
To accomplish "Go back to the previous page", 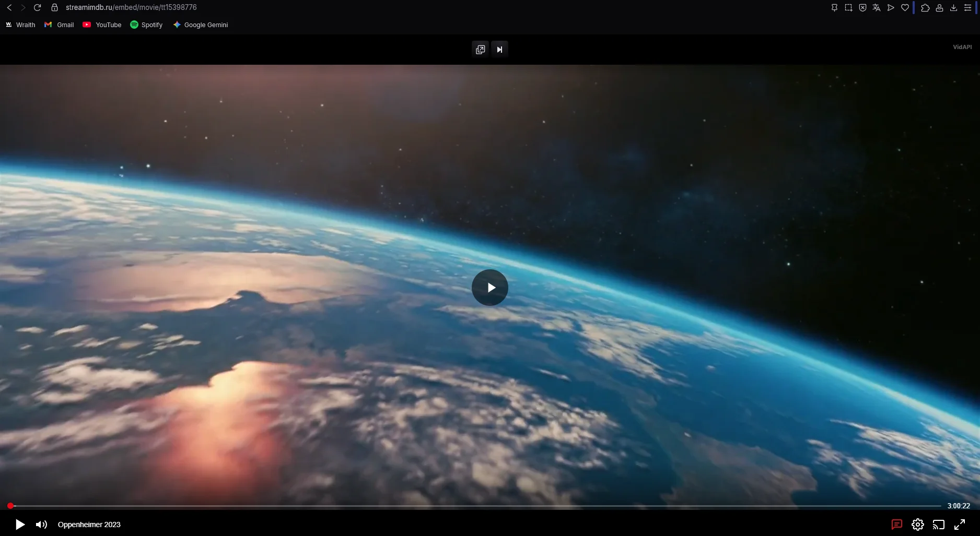I will [9, 8].
